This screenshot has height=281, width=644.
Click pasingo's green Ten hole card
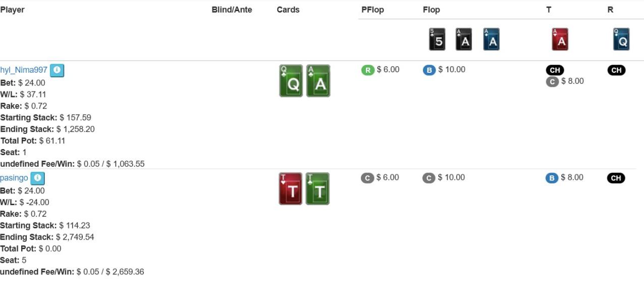click(x=317, y=189)
